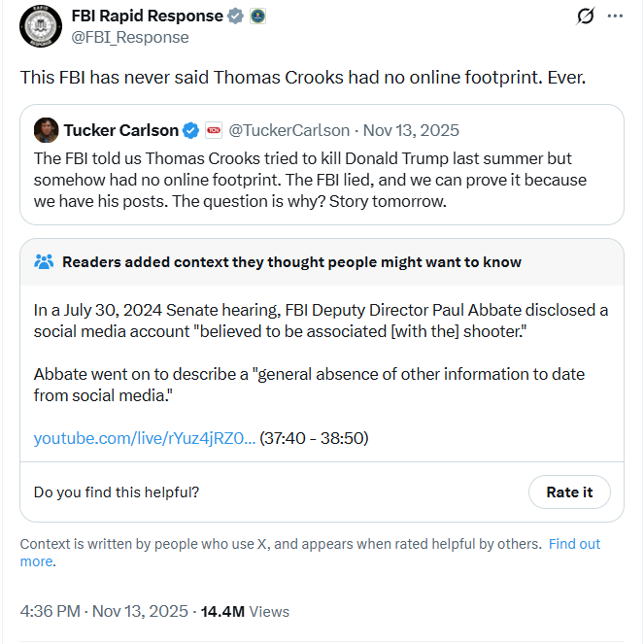Open the youtube.com/live link in the note
Viewport: 644px width, 644px height.
click(144, 438)
